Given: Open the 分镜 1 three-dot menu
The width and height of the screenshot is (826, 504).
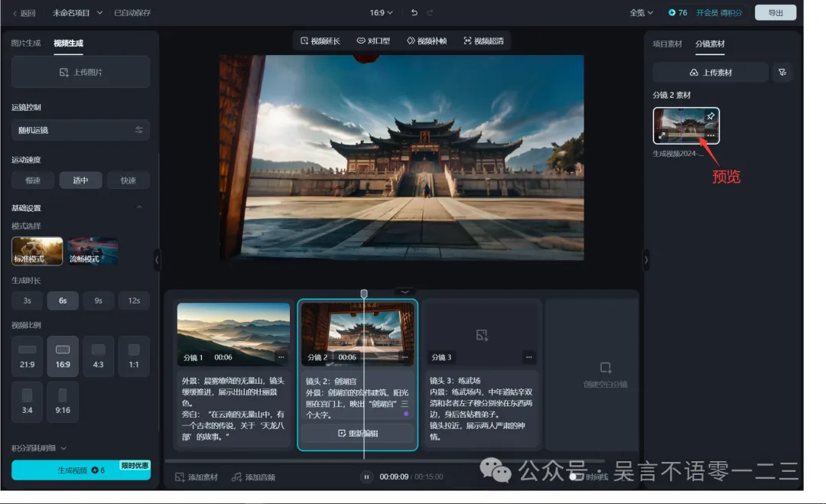Looking at the screenshot, I should pyautogui.click(x=281, y=357).
